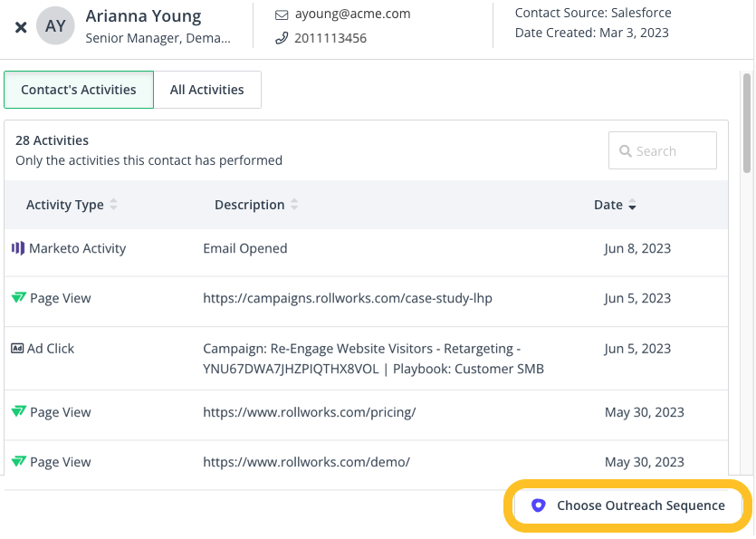This screenshot has width=756, height=539.
Task: Open the rollworks.com/pricing/ page view URL
Action: (x=309, y=412)
